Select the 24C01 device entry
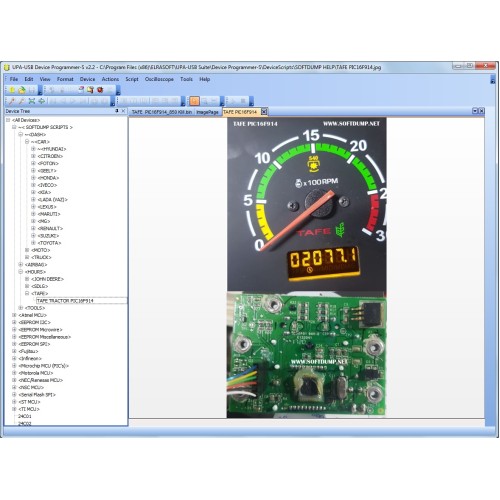Image resolution: width=500 pixels, height=500 pixels. (x=25, y=416)
